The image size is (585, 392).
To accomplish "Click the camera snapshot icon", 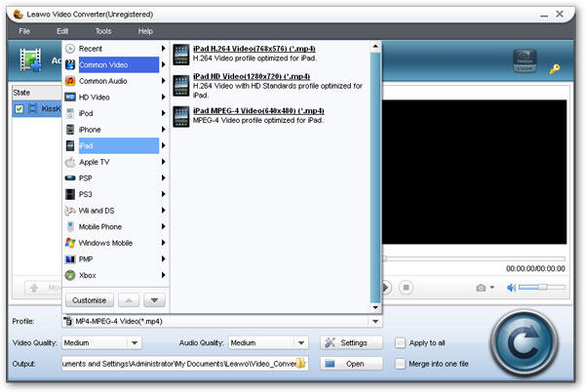I will point(481,288).
